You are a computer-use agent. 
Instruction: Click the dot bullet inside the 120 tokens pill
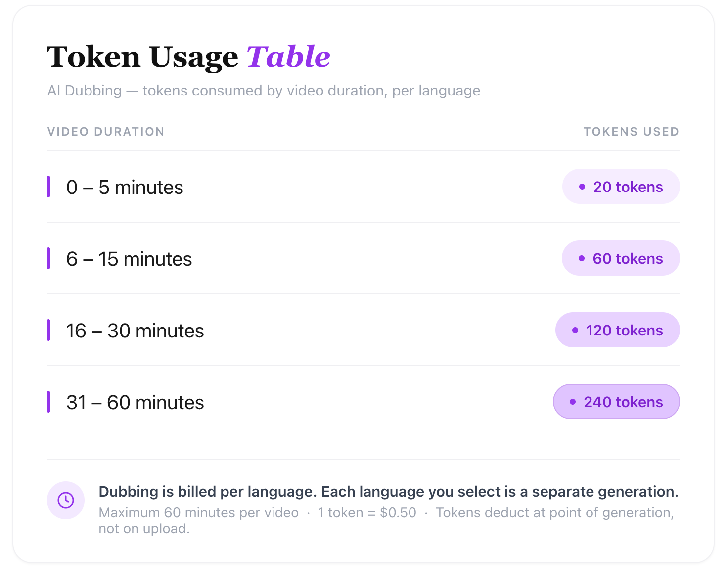click(575, 330)
